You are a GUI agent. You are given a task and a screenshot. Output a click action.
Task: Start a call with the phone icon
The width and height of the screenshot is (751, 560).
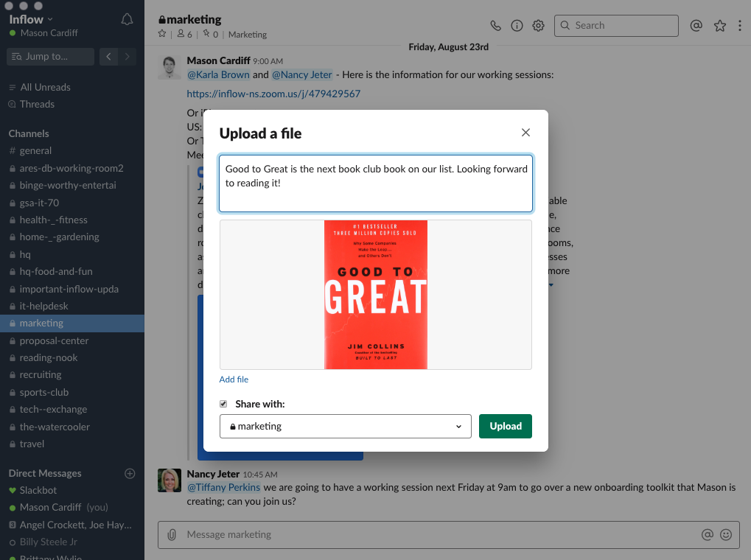coord(496,25)
